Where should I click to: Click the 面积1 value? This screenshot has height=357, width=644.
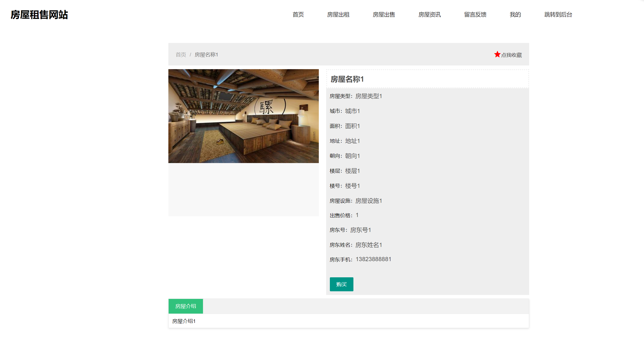(352, 126)
